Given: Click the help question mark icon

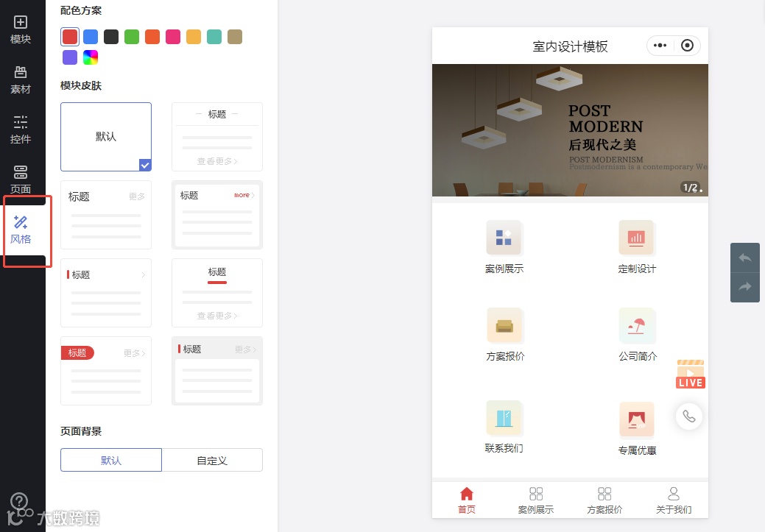Looking at the screenshot, I should pyautogui.click(x=19, y=501).
